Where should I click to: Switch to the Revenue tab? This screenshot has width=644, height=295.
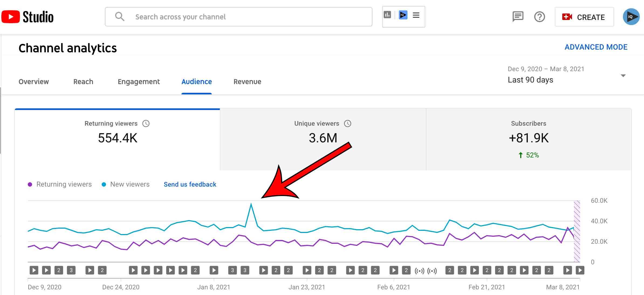247,82
